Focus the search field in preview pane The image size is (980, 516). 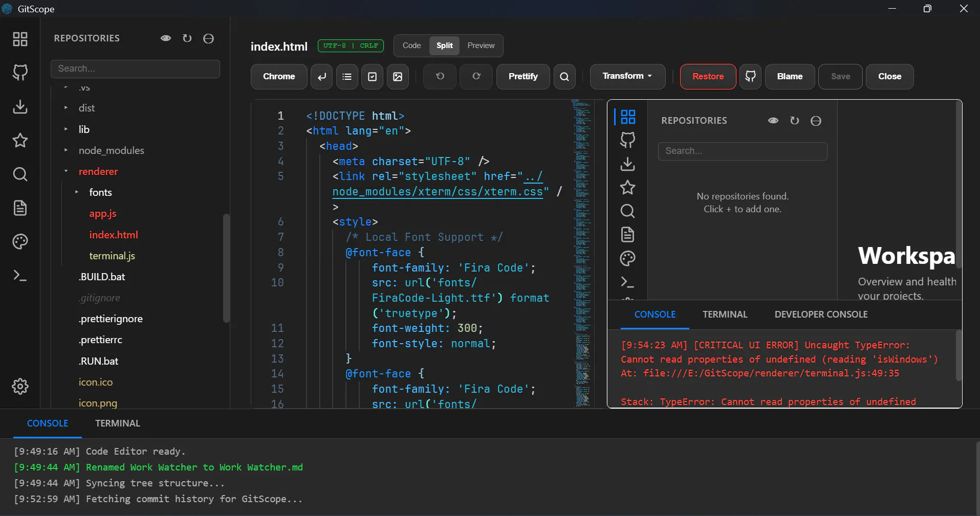tap(743, 151)
